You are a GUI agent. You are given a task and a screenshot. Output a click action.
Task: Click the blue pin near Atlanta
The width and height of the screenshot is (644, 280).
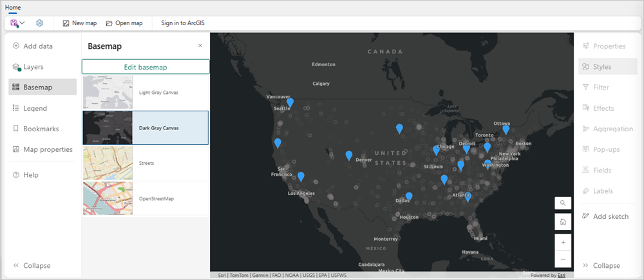[x=468, y=197]
